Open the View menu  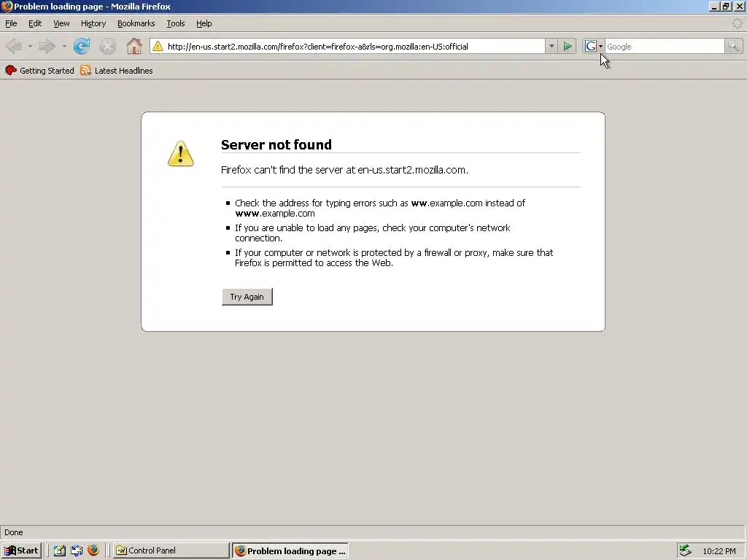click(61, 23)
